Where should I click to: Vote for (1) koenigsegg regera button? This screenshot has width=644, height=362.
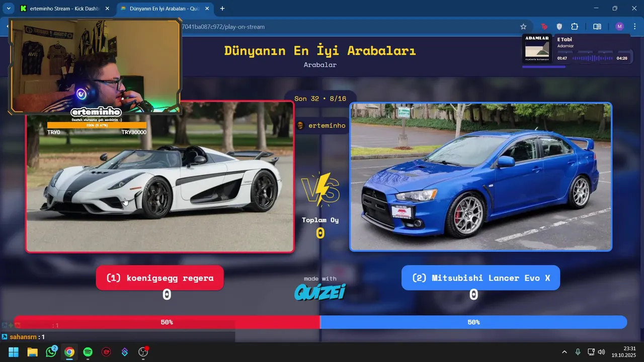click(160, 278)
